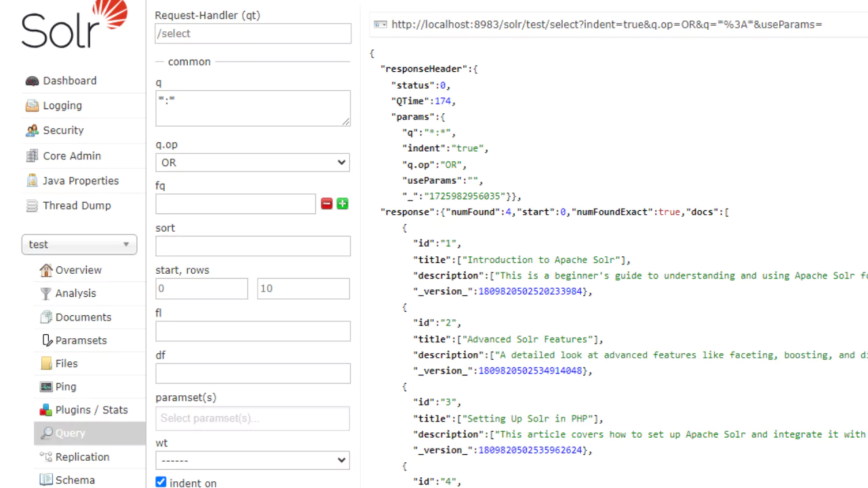Image resolution: width=868 pixels, height=488 pixels.
Task: Click the rows field showing 10
Action: click(304, 289)
